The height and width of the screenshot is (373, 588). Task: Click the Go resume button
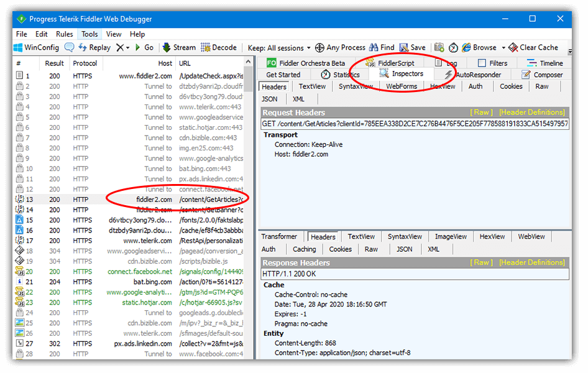144,48
